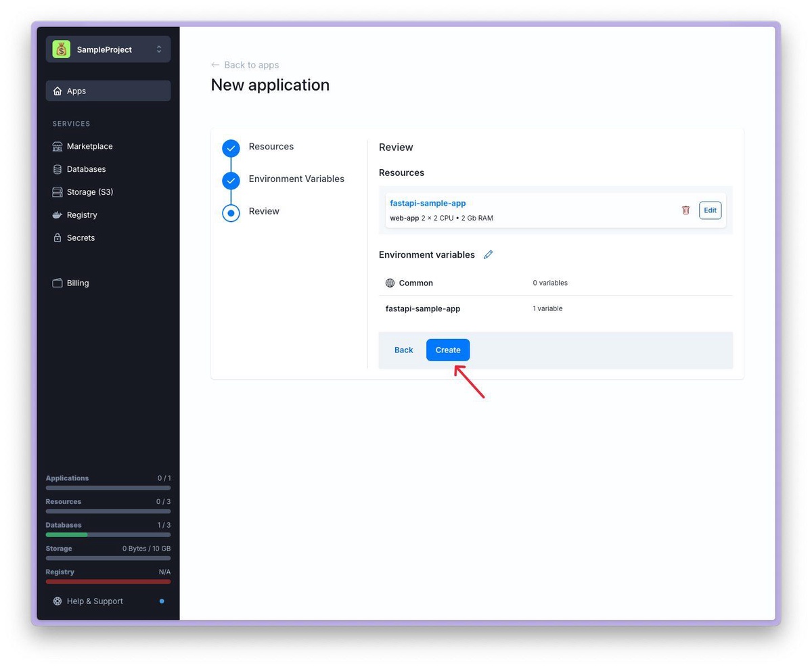Click the Help & Support lifebuoy icon
The height and width of the screenshot is (667, 812).
pos(58,601)
